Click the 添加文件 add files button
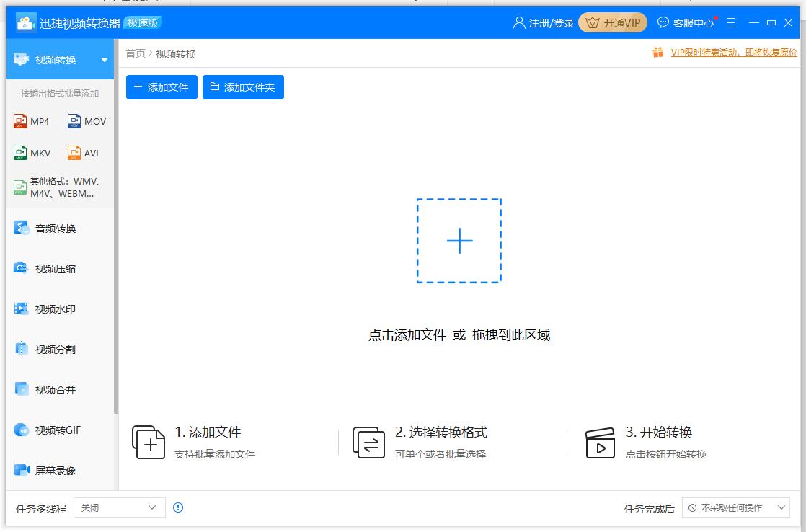This screenshot has width=806, height=532. (161, 87)
